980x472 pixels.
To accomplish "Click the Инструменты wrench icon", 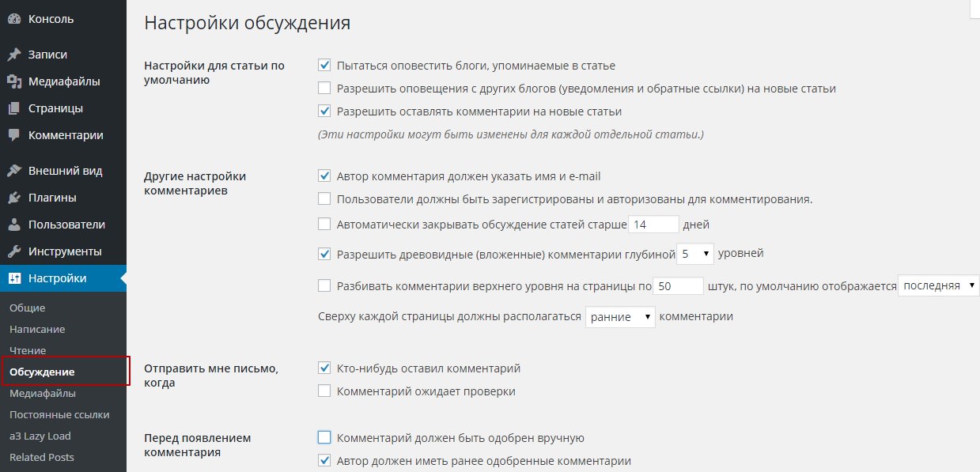I will pos(13,251).
